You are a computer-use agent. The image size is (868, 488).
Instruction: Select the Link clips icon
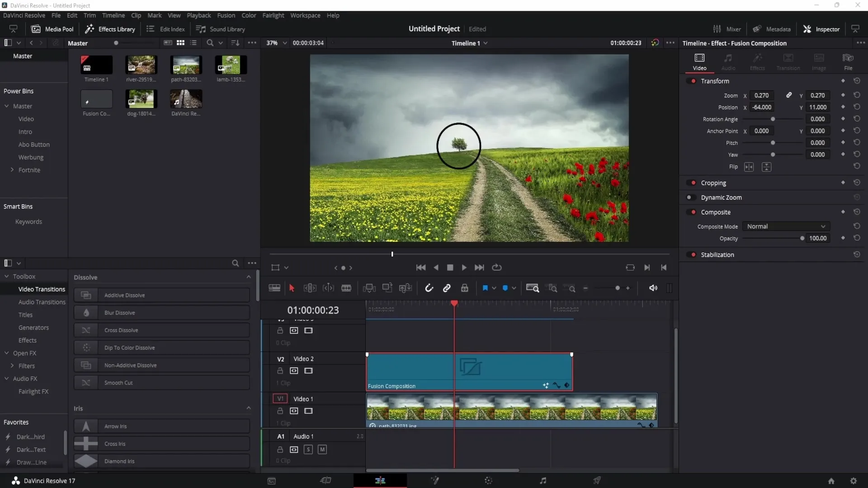[447, 288]
